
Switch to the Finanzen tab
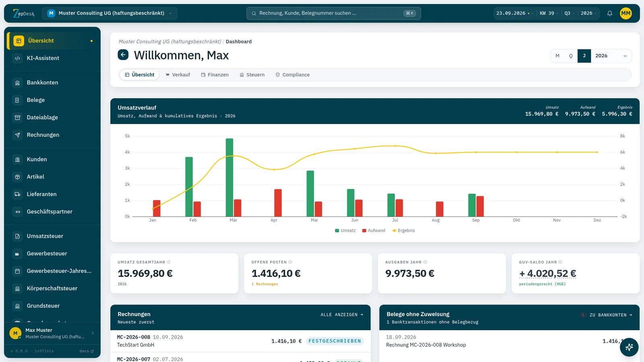click(215, 75)
